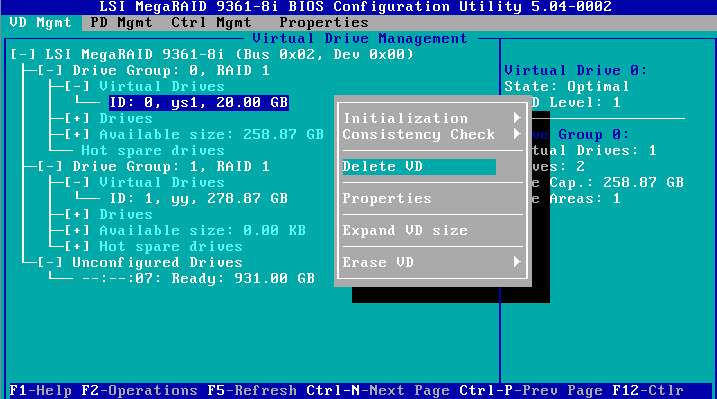Click Ctrl-N-Next Page in bottom bar
Image resolution: width=717 pixels, height=399 pixels.
(x=378, y=390)
